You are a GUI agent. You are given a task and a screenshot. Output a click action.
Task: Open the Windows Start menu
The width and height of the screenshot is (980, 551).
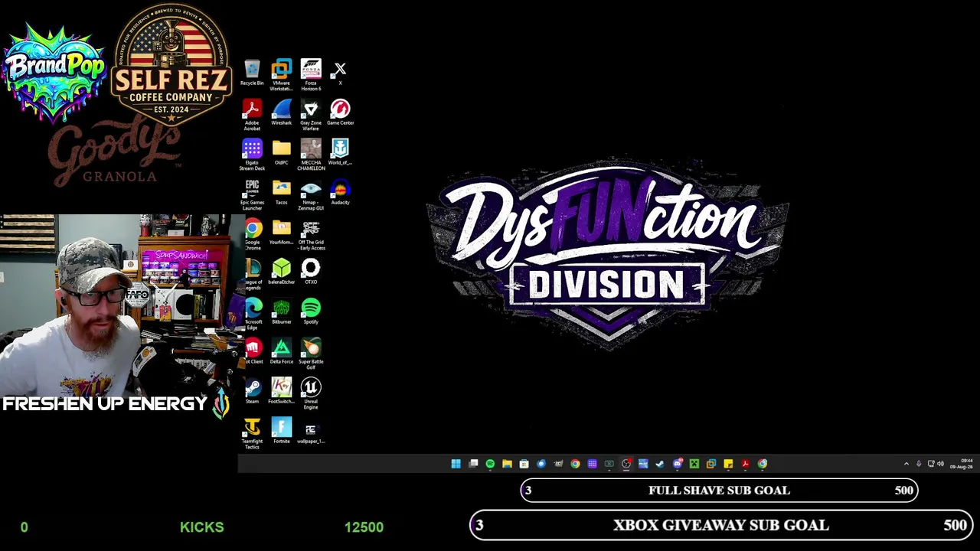tap(456, 464)
